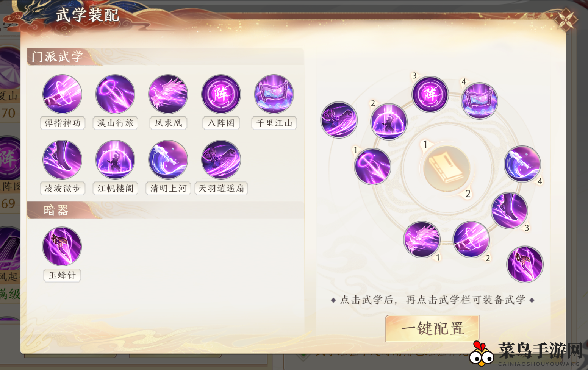Click the equipped needle slot on wheel's lower right
Viewport: 588px width, 370px height.
coord(525,264)
